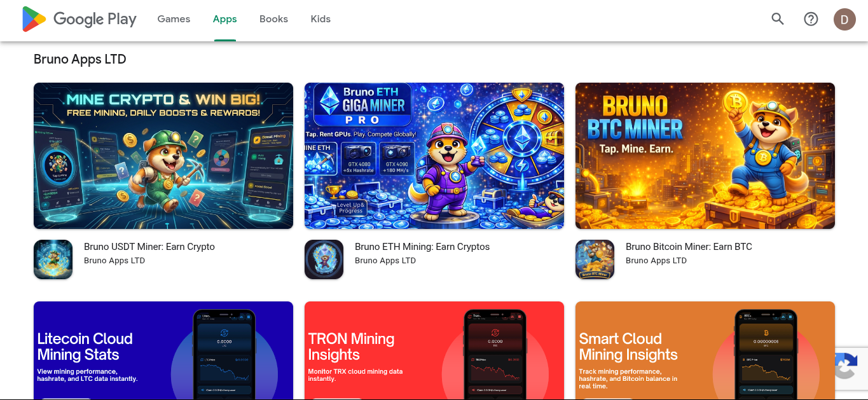The height and width of the screenshot is (400, 868).
Task: Click the Google Play logo
Action: [x=79, y=19]
